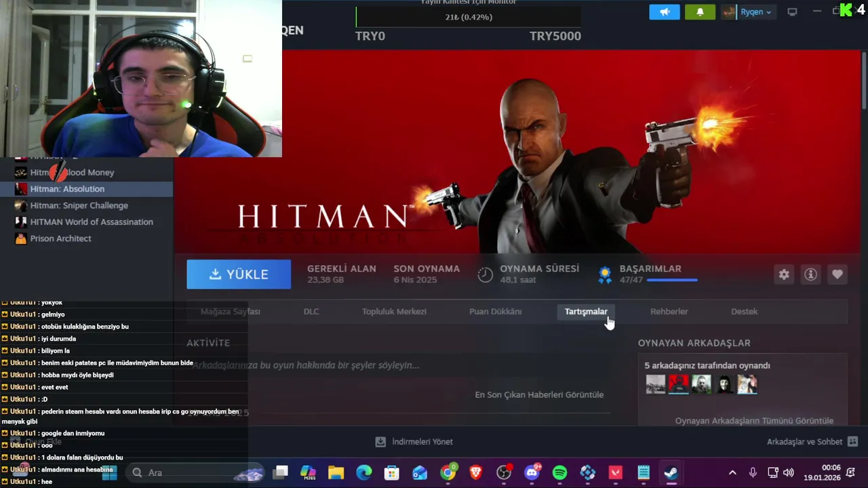Open Discord from the taskbar

tap(532, 472)
